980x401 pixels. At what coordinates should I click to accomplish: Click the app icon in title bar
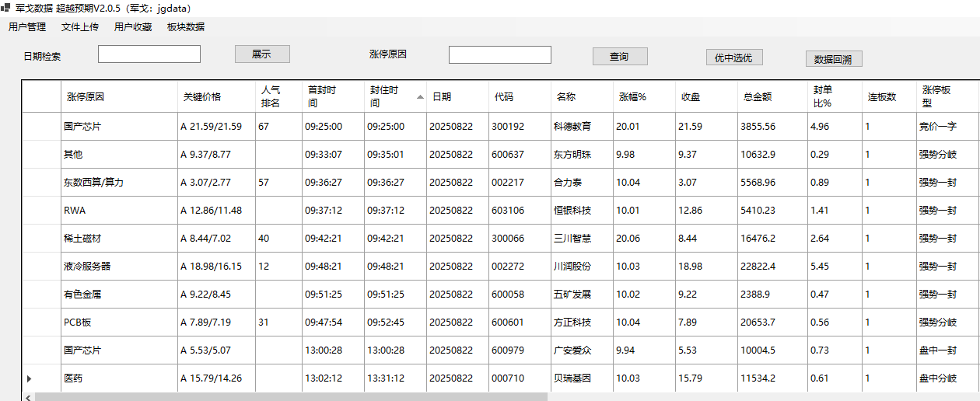click(x=6, y=8)
